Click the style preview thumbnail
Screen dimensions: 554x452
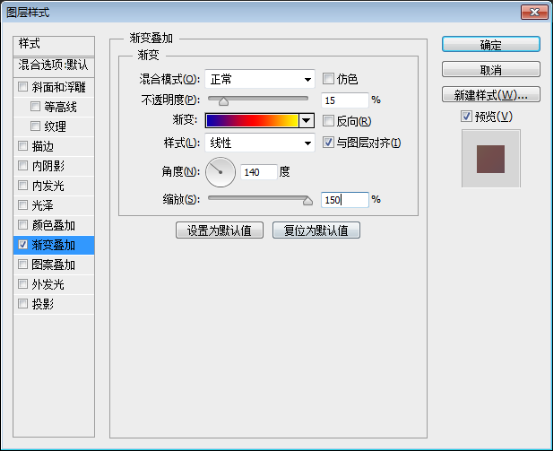pos(491,159)
